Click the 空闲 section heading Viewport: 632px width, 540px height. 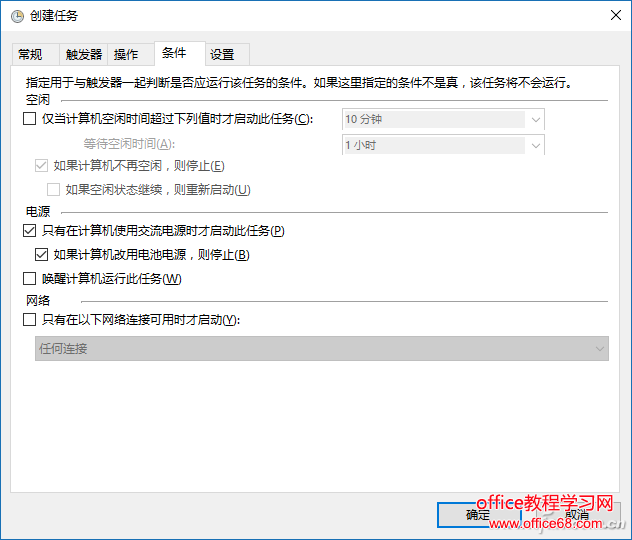[x=38, y=100]
